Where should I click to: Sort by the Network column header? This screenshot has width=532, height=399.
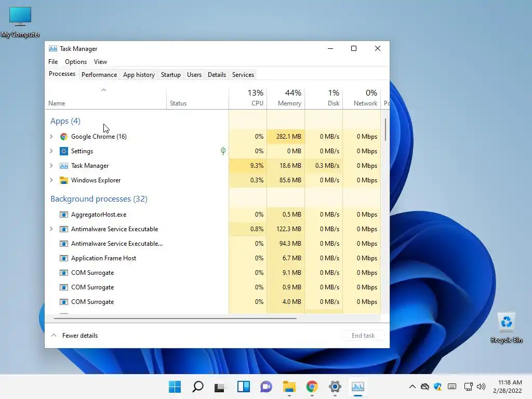pos(362,98)
